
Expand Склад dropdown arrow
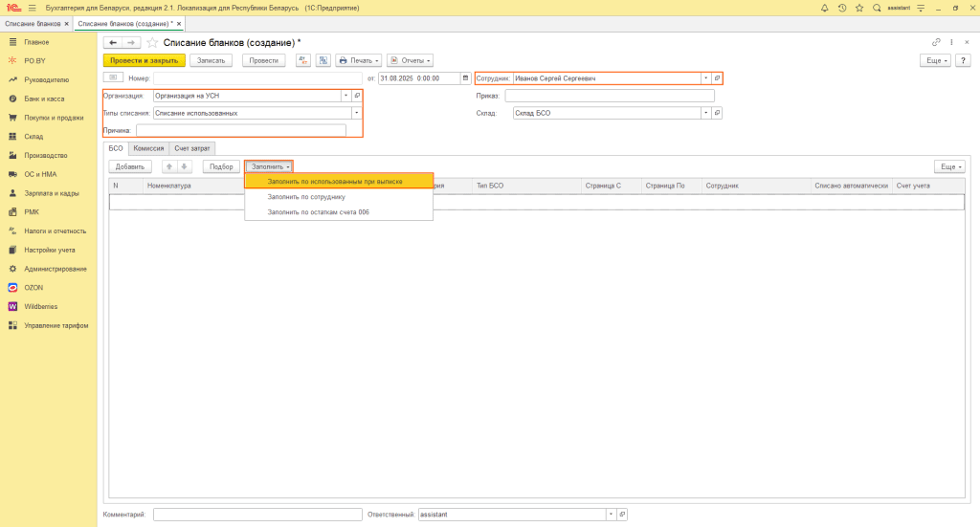pos(706,113)
